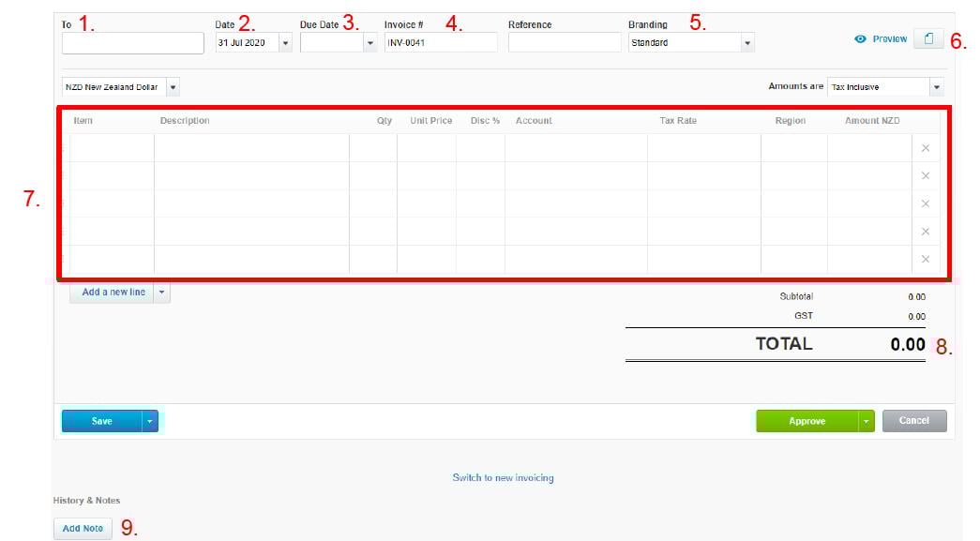Remove the fourth invoice line row
This screenshot has height=541, width=980.
tap(926, 232)
